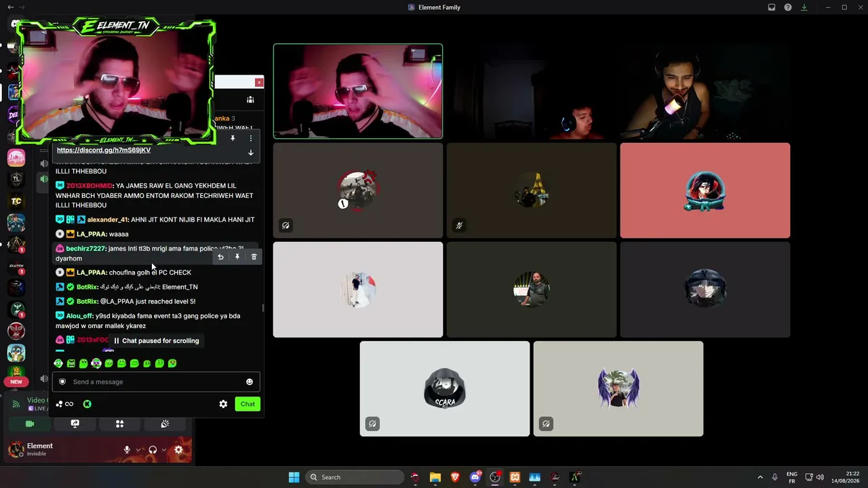868x488 pixels.
Task: Click the ZG13XBOHMID username in chat
Action: (88, 186)
